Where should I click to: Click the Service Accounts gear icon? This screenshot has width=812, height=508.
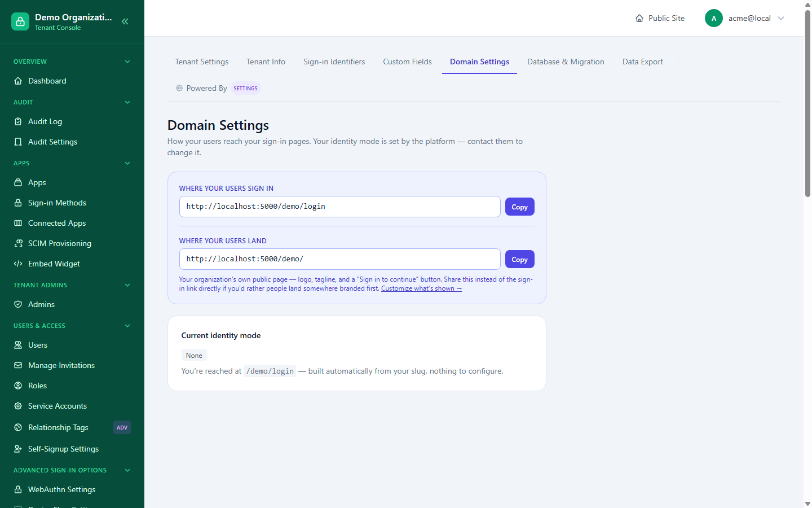[x=18, y=406]
